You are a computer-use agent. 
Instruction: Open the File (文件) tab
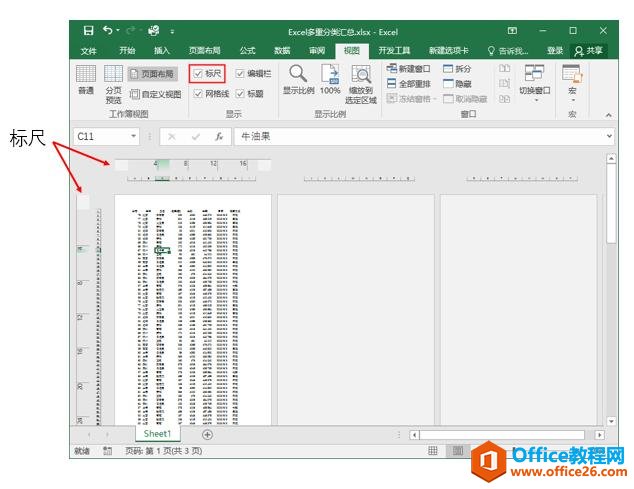click(x=88, y=51)
